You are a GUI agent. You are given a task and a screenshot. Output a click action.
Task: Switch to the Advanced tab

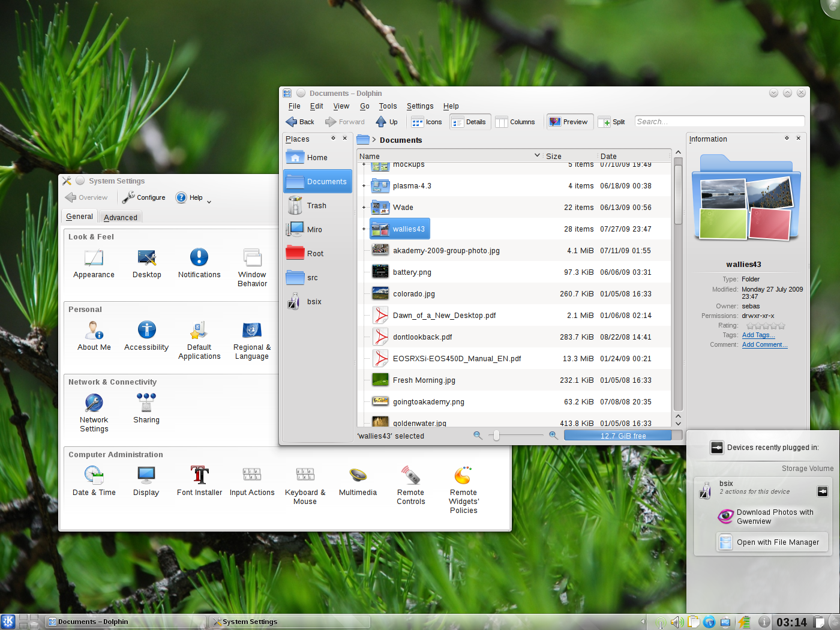pyautogui.click(x=120, y=217)
